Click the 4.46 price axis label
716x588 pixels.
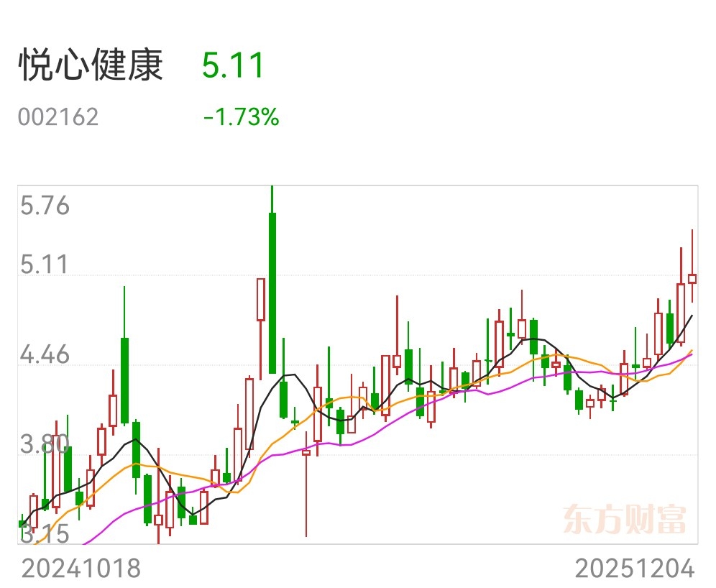pyautogui.click(x=45, y=354)
